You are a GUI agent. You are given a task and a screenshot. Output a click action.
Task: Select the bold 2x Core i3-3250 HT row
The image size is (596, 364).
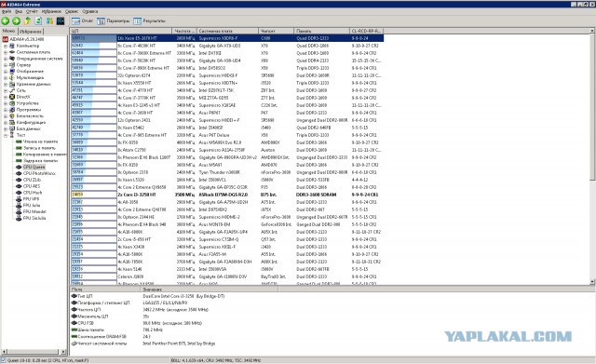pyautogui.click(x=227, y=195)
